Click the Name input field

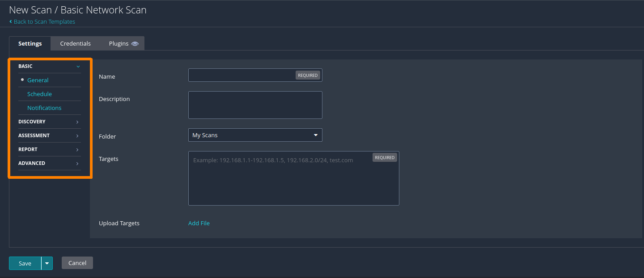coord(241,75)
